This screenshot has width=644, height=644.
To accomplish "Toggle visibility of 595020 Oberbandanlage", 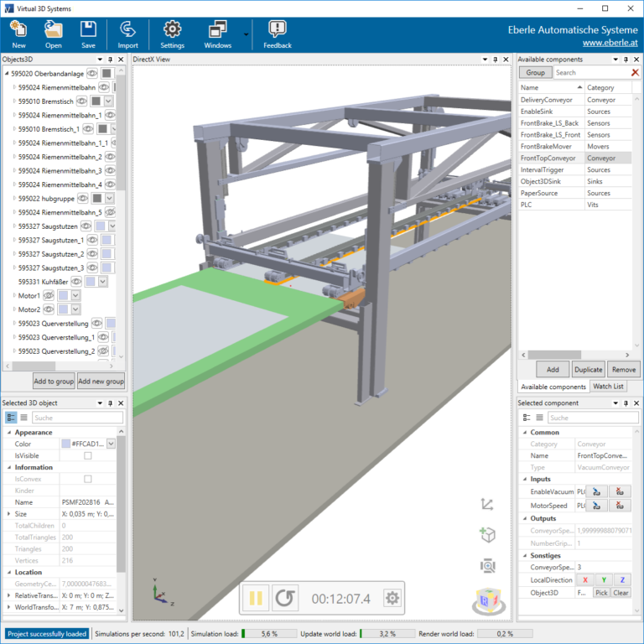I will [92, 74].
